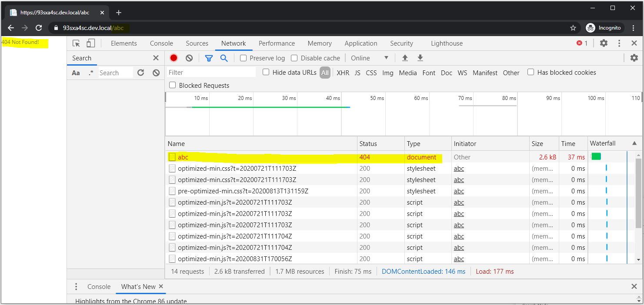Refresh the search results

click(x=140, y=73)
